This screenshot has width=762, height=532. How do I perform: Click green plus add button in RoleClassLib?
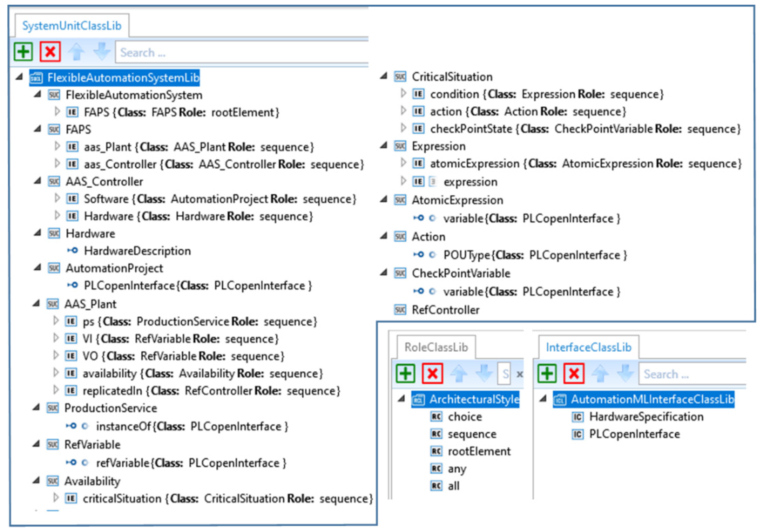405,374
